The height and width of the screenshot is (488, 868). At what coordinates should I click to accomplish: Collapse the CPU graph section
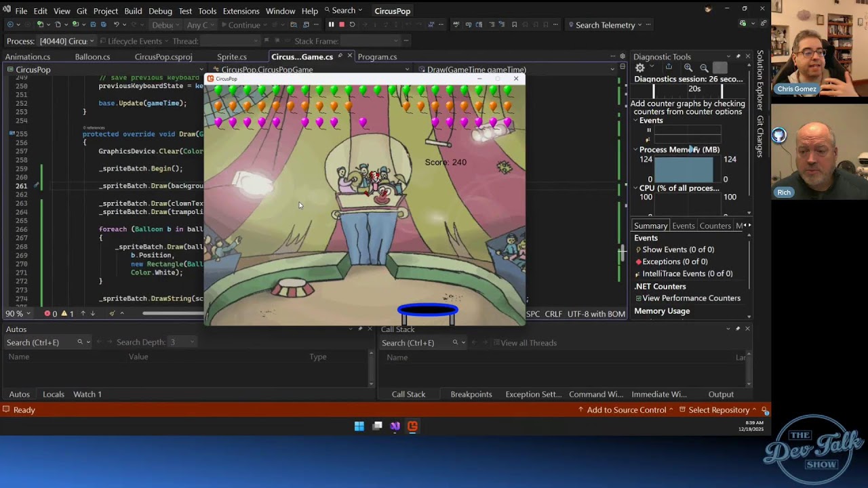(x=635, y=188)
